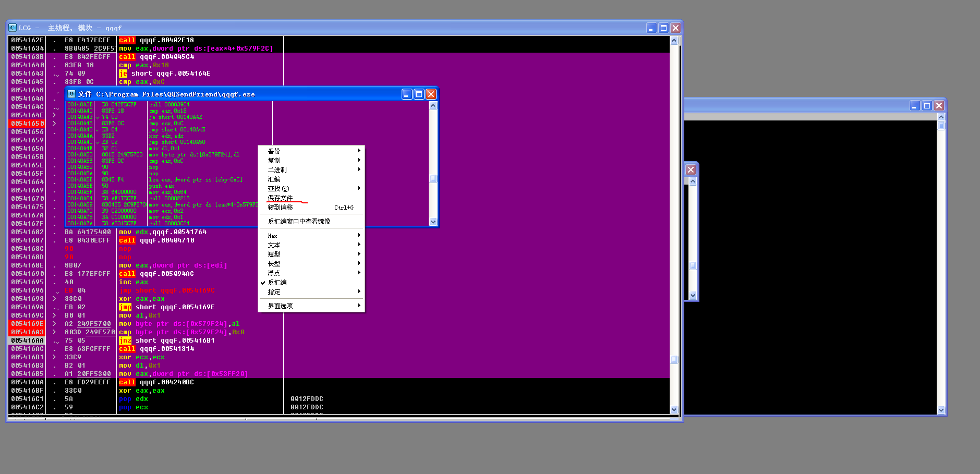
Task: Expand the 备份 submenu
Action: (x=311, y=151)
